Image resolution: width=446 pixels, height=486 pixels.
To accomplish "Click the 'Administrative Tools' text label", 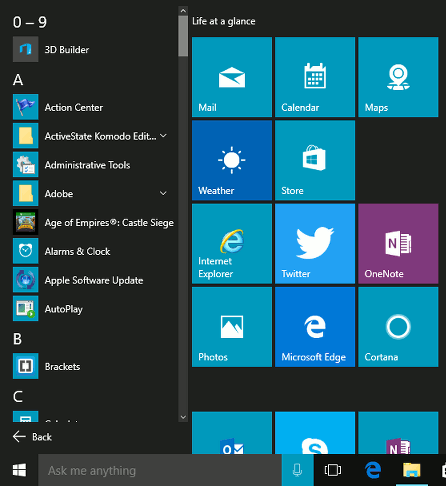I will (x=88, y=165).
